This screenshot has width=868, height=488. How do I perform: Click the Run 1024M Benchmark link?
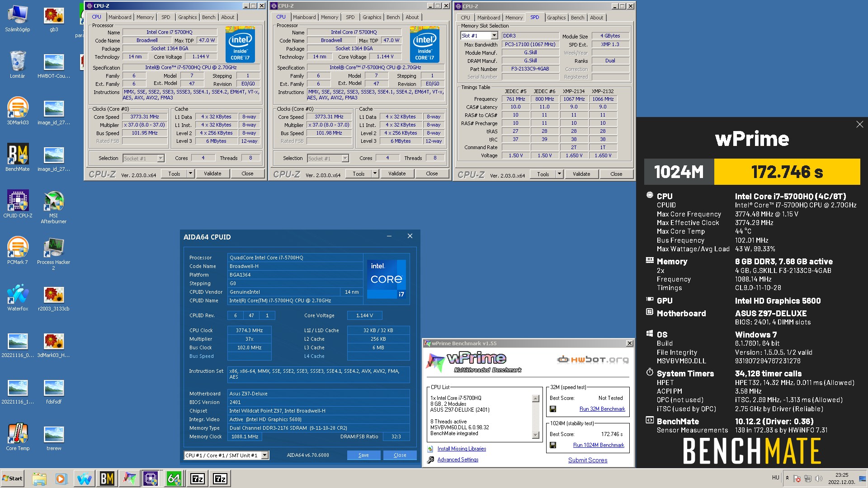pos(599,445)
